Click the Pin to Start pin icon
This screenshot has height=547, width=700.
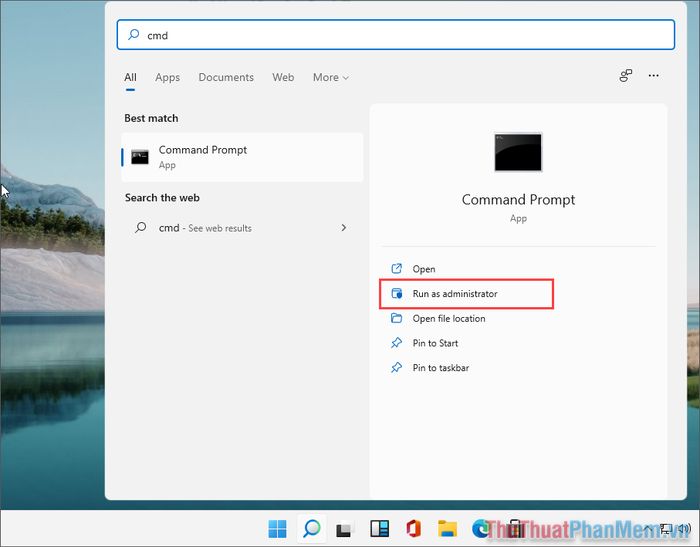[x=396, y=343]
